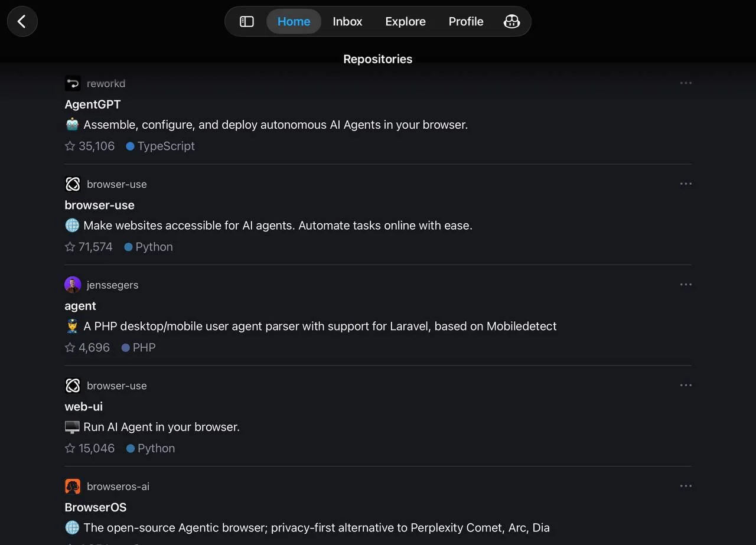Open the Copilot icon in navigation bar
Viewport: 756px width, 545px height.
[x=511, y=21]
